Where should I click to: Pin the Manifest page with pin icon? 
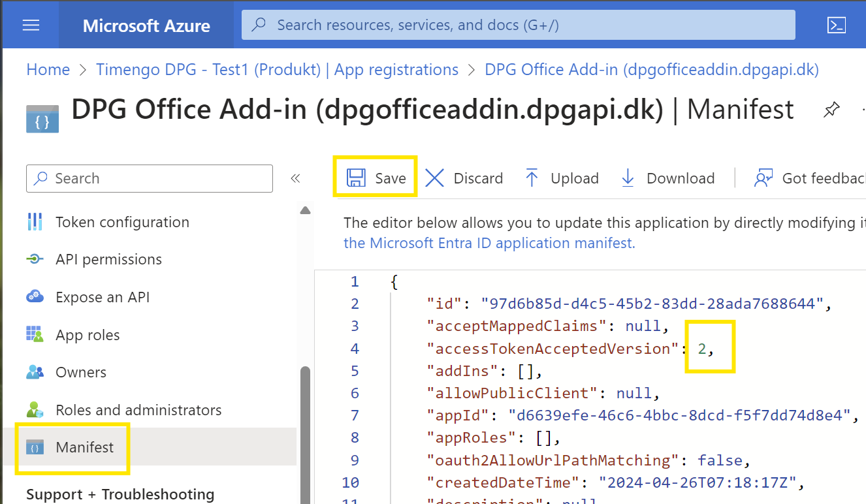(x=831, y=110)
